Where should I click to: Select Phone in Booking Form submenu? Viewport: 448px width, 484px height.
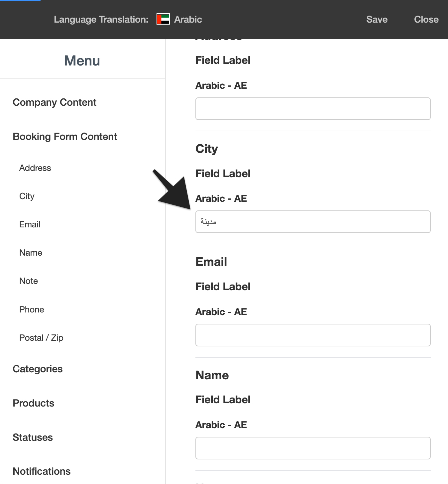[x=32, y=309]
